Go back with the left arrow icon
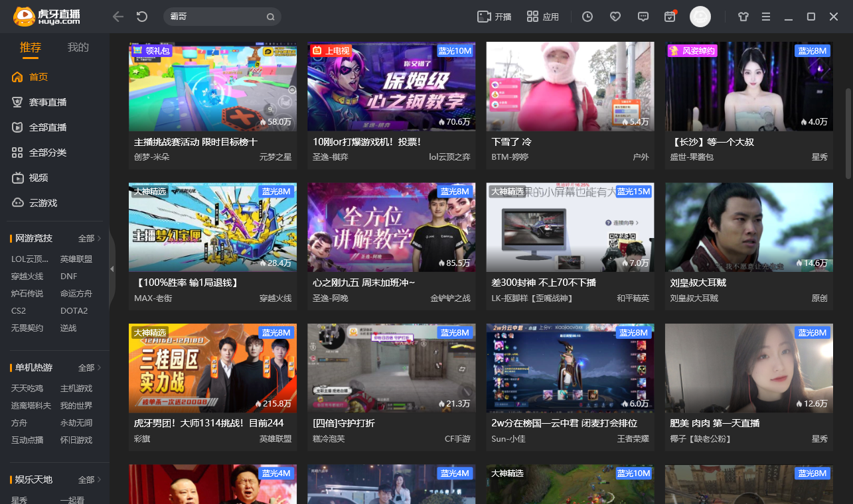This screenshot has width=853, height=504. tap(118, 17)
